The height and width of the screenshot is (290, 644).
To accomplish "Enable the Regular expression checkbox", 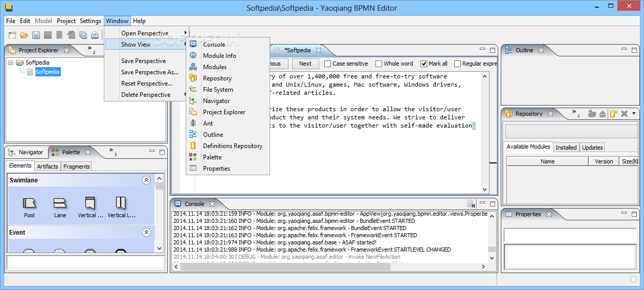I will (x=457, y=64).
